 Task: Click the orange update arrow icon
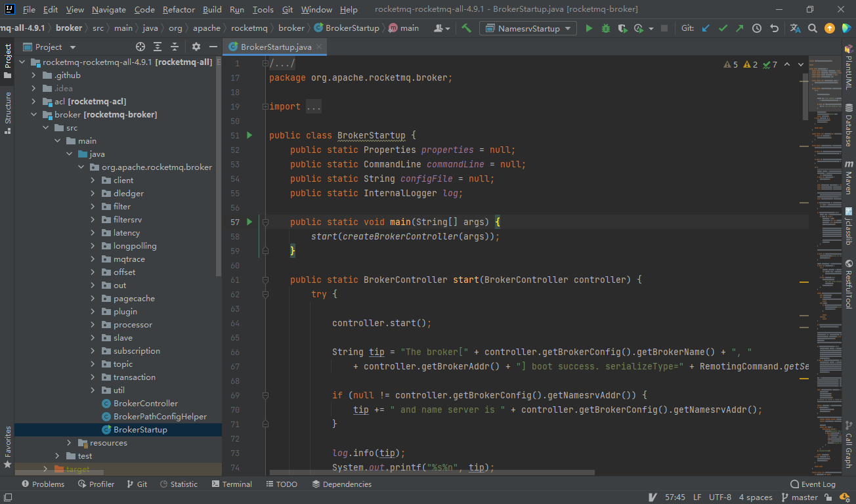(x=830, y=28)
